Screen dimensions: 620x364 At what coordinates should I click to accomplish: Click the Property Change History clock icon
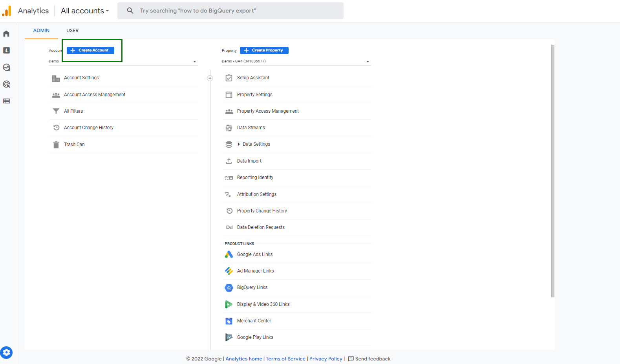click(229, 211)
